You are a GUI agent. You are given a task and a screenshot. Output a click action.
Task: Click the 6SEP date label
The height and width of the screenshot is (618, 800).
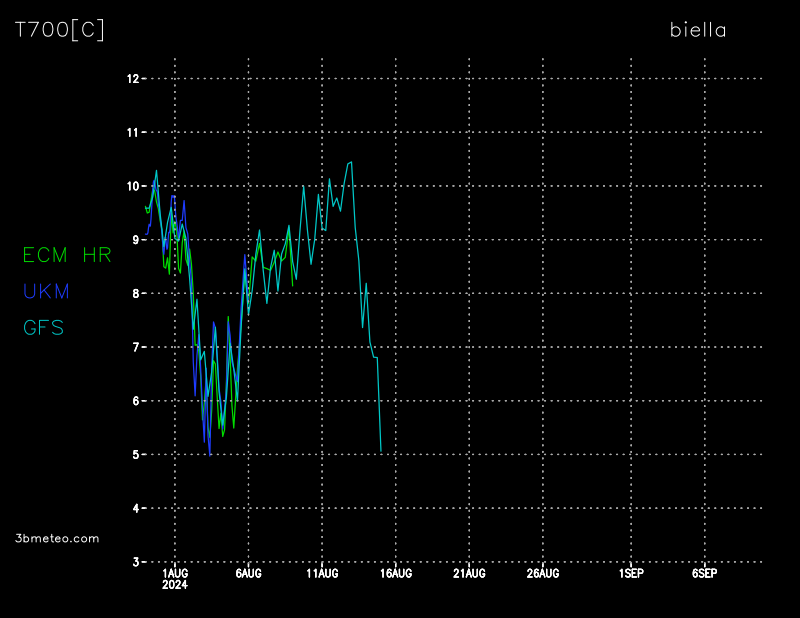704,574
